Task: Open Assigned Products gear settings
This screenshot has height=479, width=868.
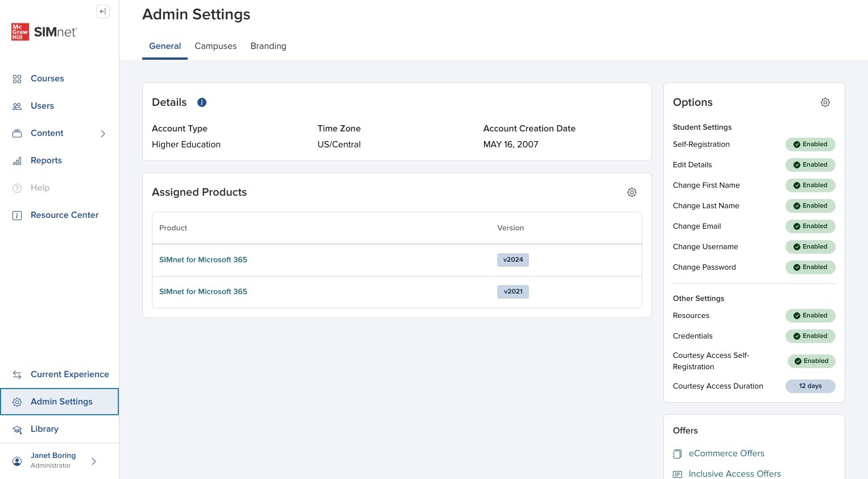Action: click(x=632, y=192)
